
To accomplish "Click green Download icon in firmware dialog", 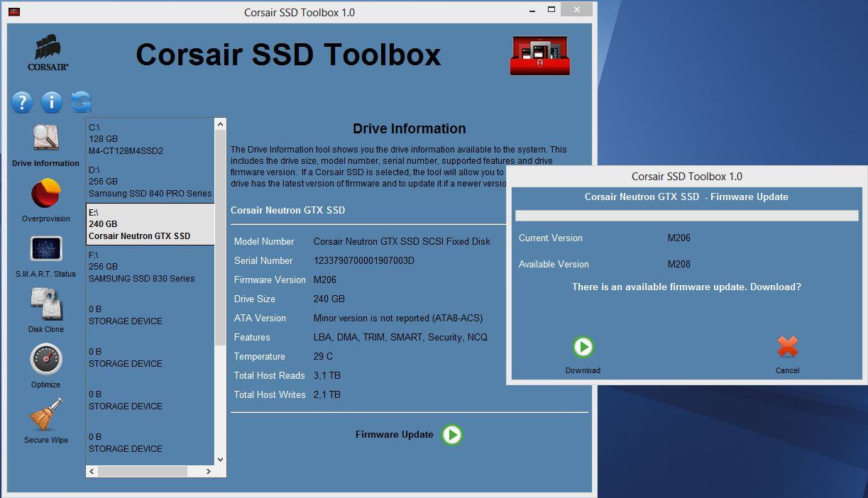I will click(x=583, y=347).
